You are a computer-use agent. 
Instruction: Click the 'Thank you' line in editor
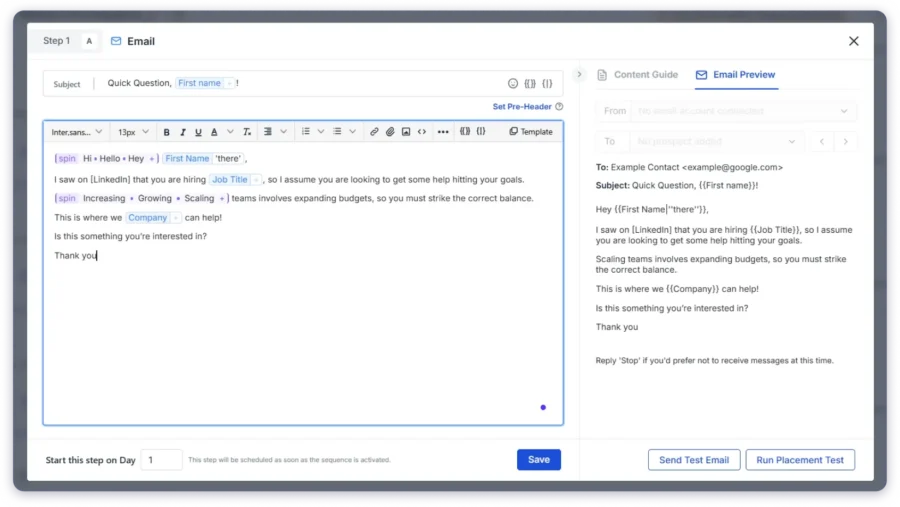point(75,256)
